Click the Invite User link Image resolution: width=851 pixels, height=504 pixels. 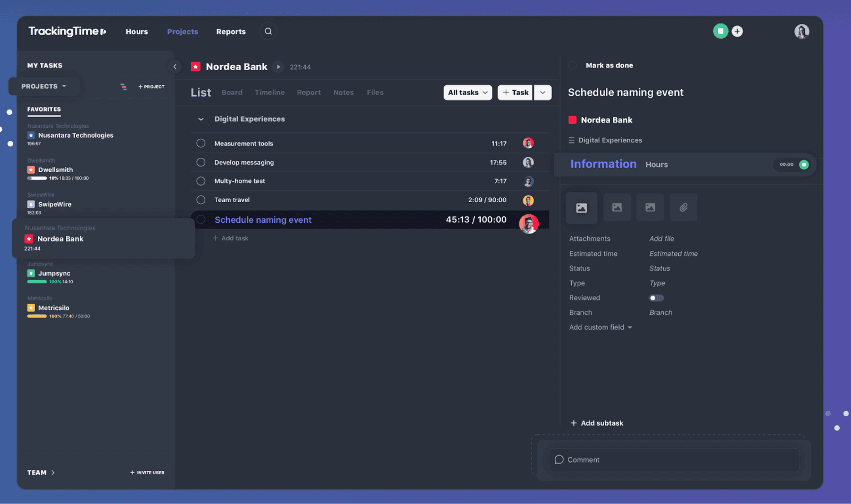147,473
